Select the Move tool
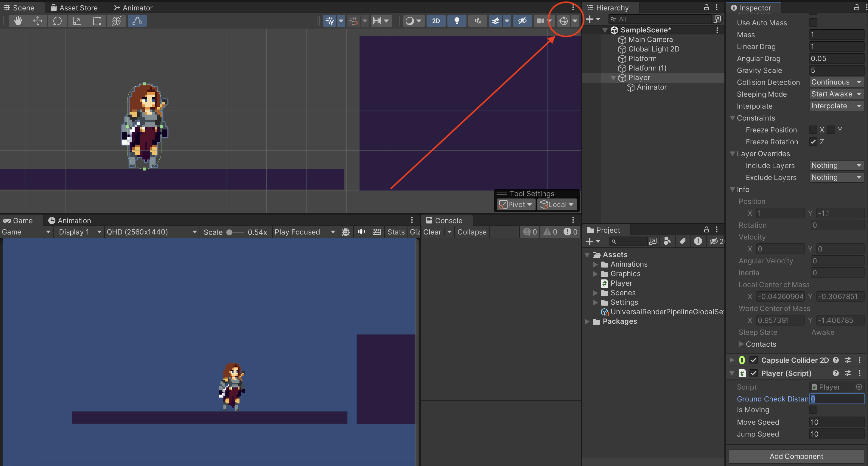This screenshot has width=868, height=466. click(38, 21)
